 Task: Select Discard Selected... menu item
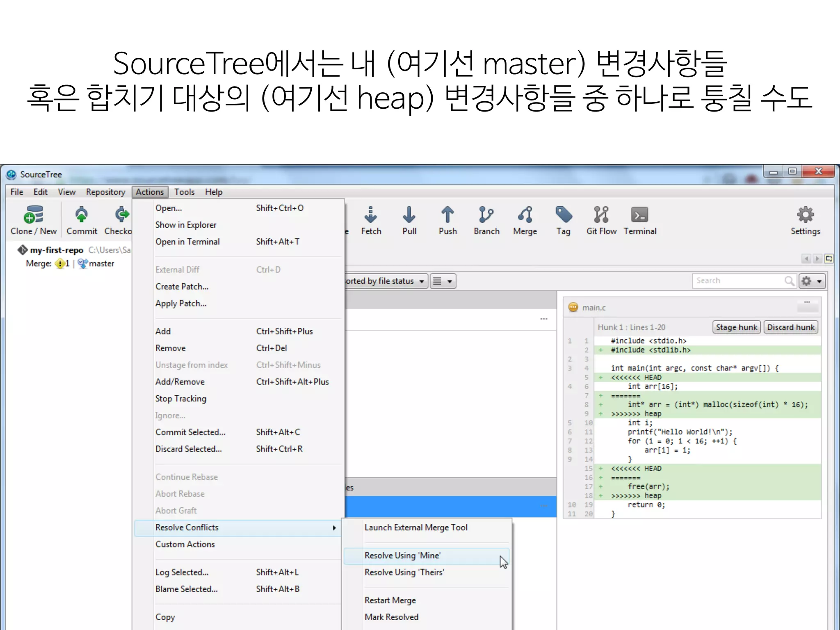tap(239, 449)
